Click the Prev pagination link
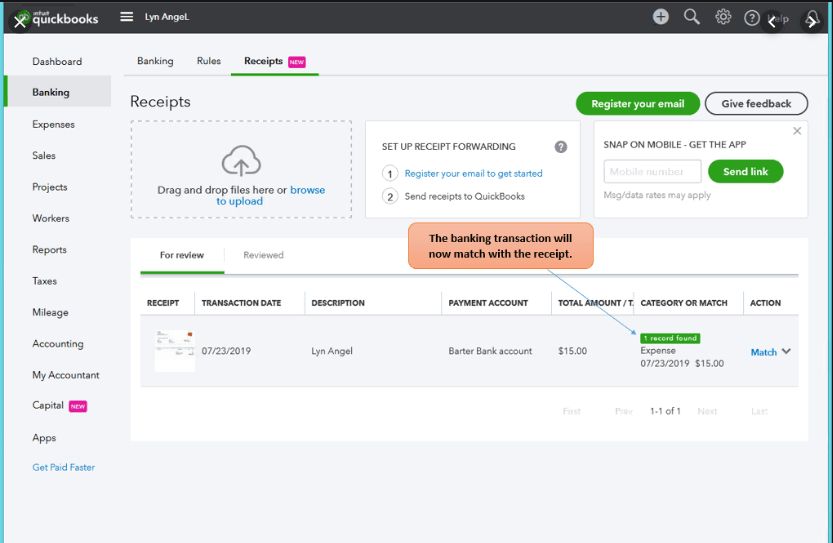 [624, 411]
